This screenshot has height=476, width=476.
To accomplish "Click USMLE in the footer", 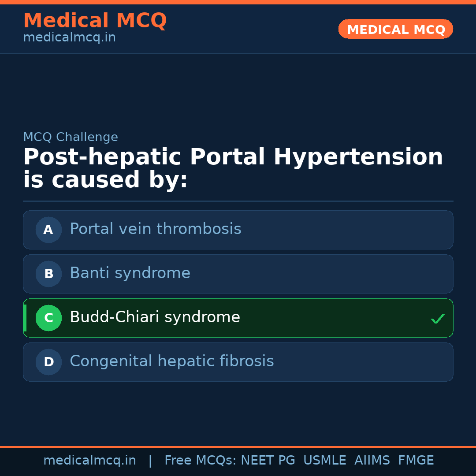I will pos(324,461).
